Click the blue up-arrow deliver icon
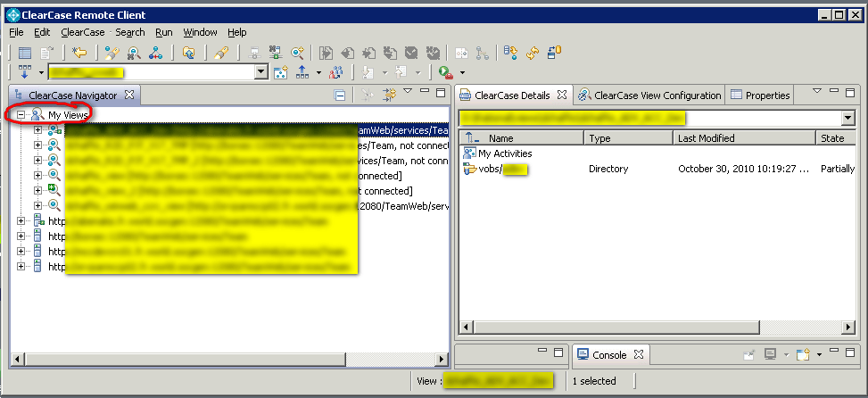The width and height of the screenshot is (868, 398). coord(302,72)
